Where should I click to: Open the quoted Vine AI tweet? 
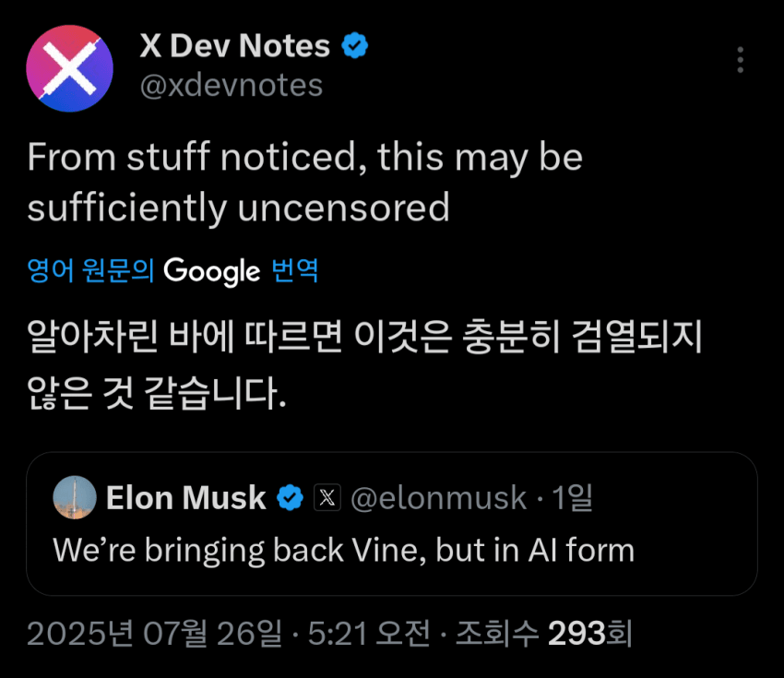click(391, 524)
